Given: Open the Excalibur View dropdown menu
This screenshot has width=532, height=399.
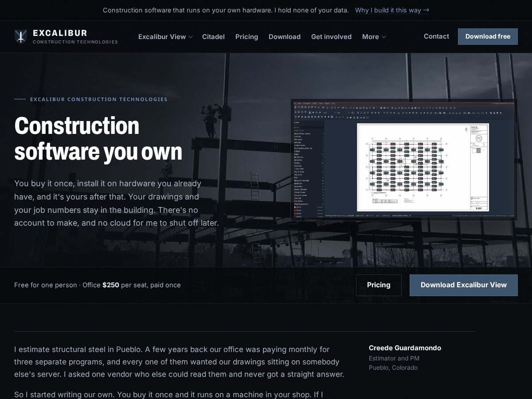Looking at the screenshot, I should click(x=165, y=37).
